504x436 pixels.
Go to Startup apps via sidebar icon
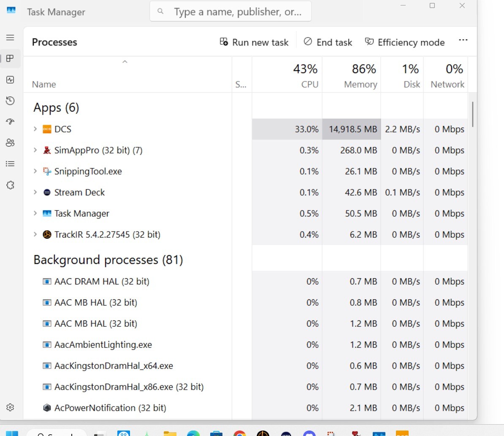click(x=10, y=122)
